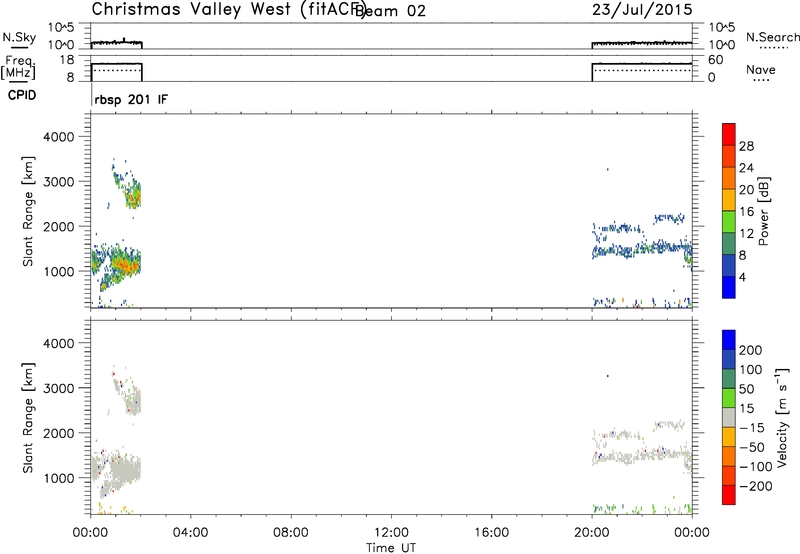Image resolution: width=800 pixels, height=554 pixels.
Task: Click the 'Time UT' axis title
Action: [391, 548]
